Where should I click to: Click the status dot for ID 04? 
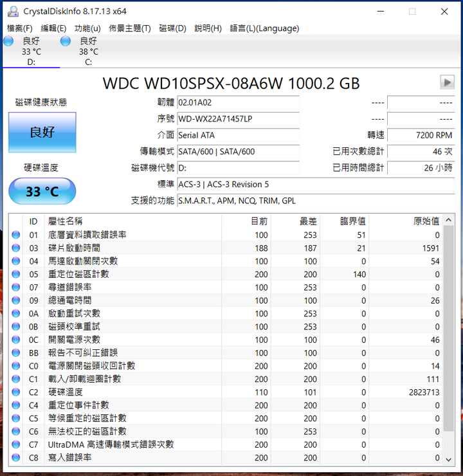(16, 261)
